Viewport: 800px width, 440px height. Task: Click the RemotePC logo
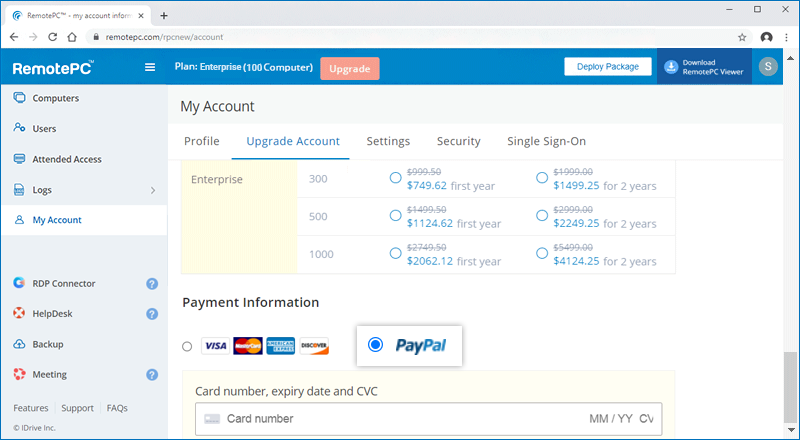pos(53,68)
